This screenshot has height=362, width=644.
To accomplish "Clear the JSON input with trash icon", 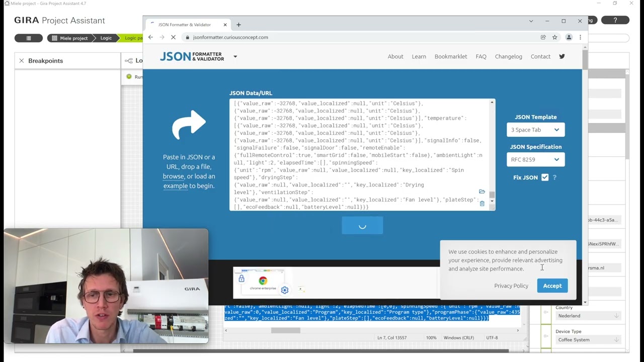I will (x=482, y=203).
